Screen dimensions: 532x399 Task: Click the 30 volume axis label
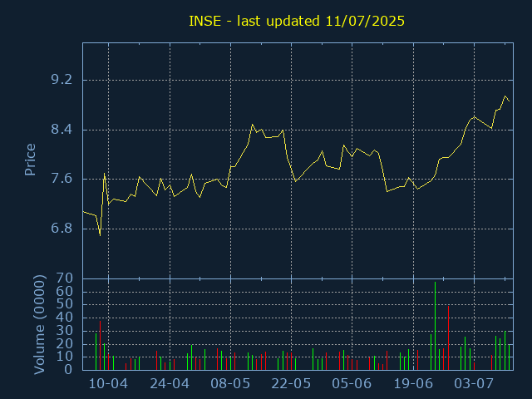65,331
